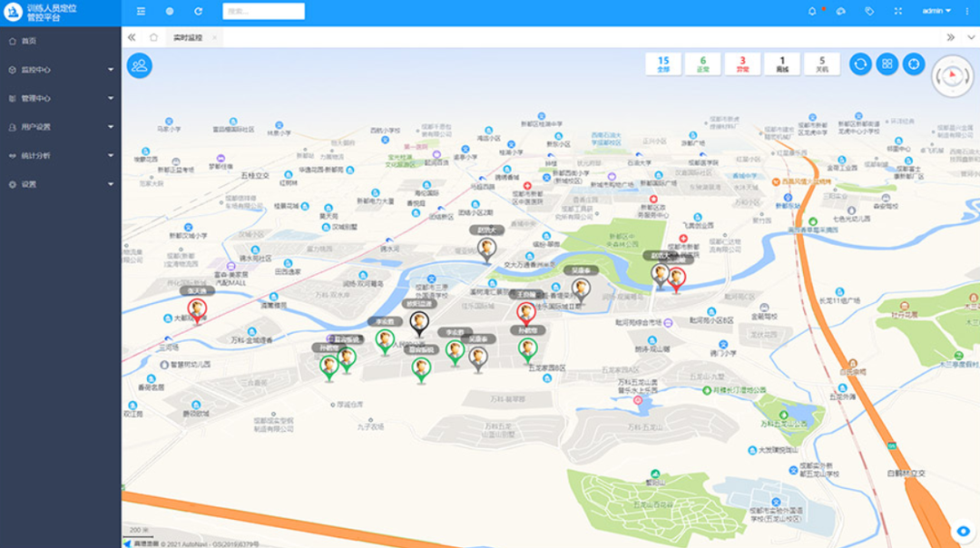Click the globe icon in the top bar
This screenshot has width=980, height=548.
tap(170, 11)
